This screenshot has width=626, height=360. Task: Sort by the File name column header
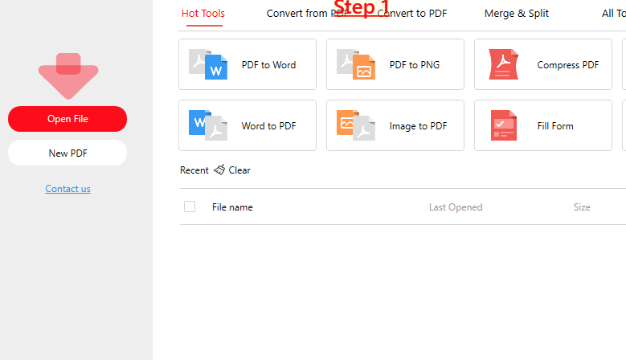point(232,207)
